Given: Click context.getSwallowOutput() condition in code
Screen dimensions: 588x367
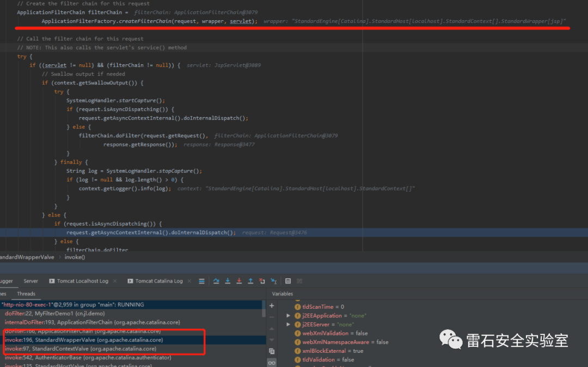Looking at the screenshot, I should click(x=96, y=83).
